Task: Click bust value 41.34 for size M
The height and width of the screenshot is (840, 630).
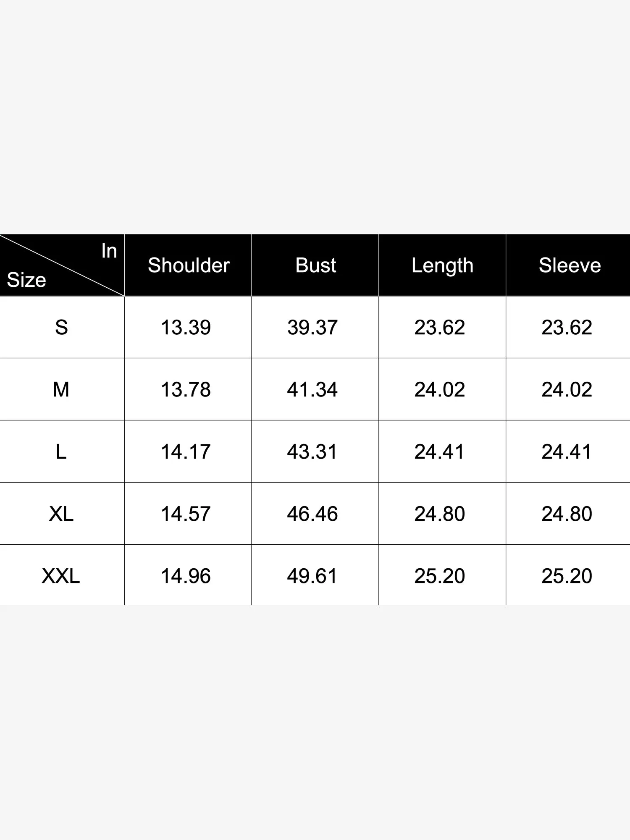Action: coord(312,389)
